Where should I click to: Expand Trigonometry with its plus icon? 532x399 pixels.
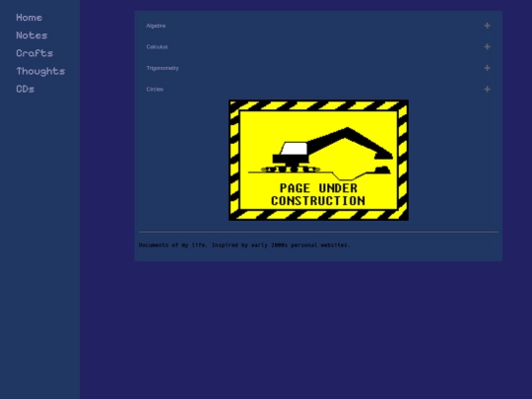point(488,68)
